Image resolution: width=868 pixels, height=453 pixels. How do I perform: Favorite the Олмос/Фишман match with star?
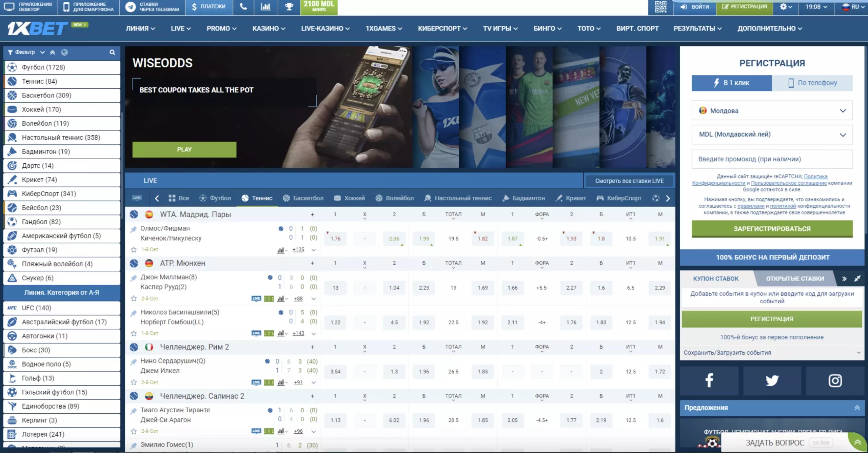[134, 250]
